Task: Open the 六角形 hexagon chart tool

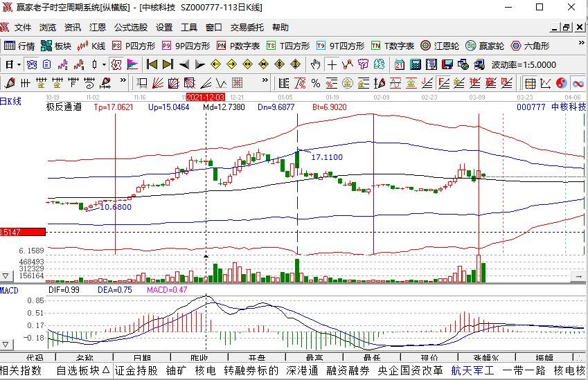Action: click(x=530, y=46)
